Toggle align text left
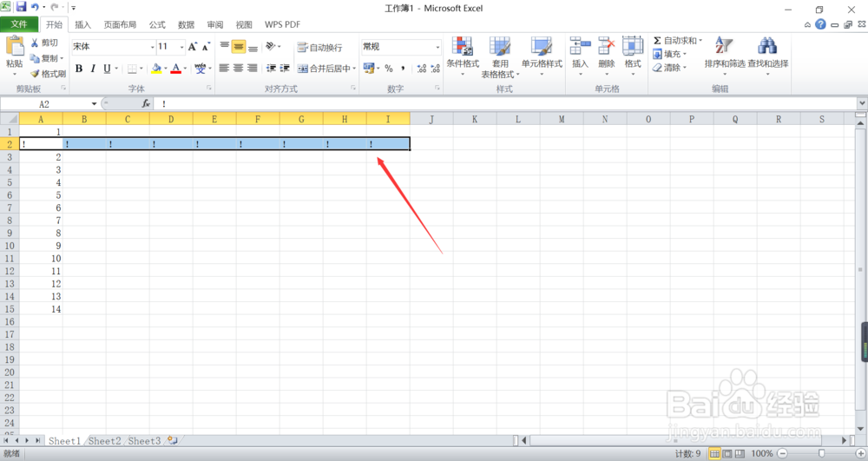The width and height of the screenshot is (868, 461). click(224, 68)
